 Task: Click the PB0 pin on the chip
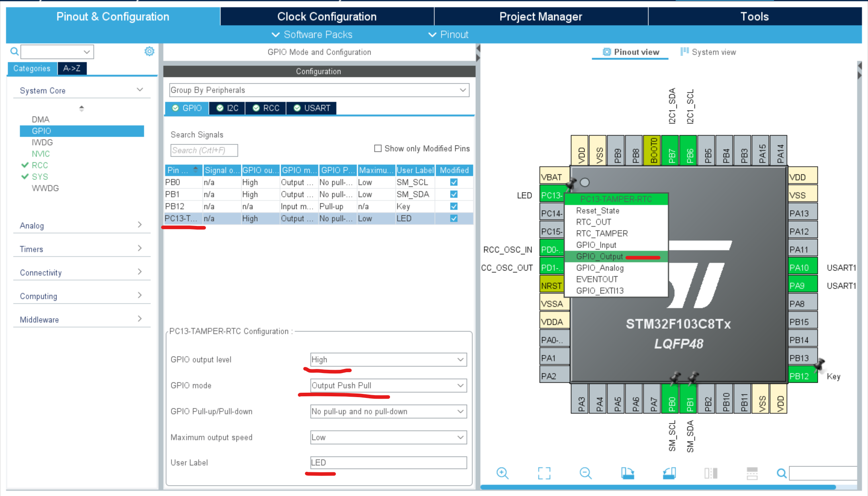pos(671,399)
